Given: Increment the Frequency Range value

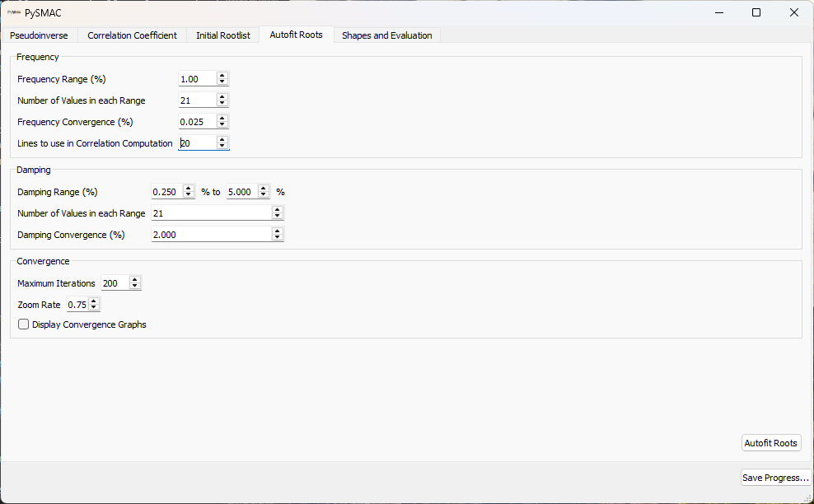Looking at the screenshot, I should pos(222,76).
